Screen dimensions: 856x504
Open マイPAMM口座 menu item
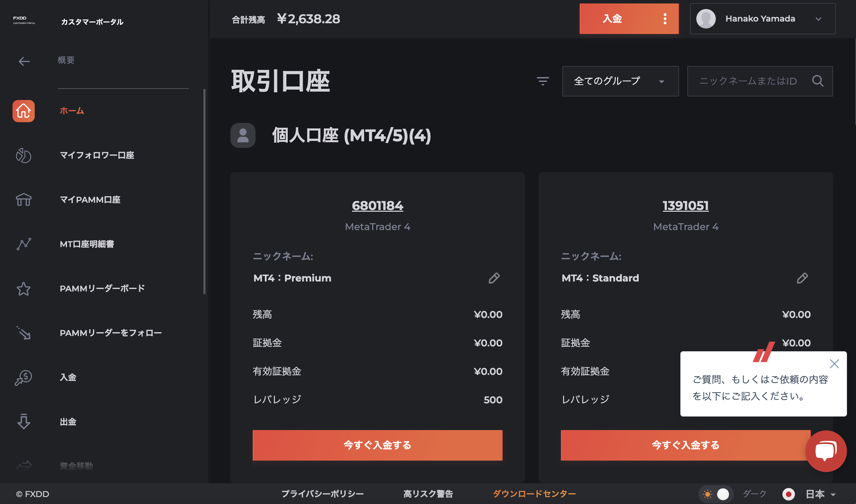coord(90,200)
